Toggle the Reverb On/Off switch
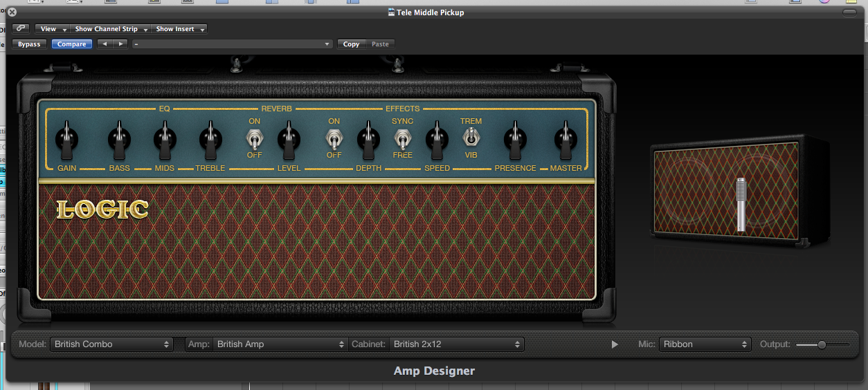Viewport: 868px width, 390px height. (254, 138)
